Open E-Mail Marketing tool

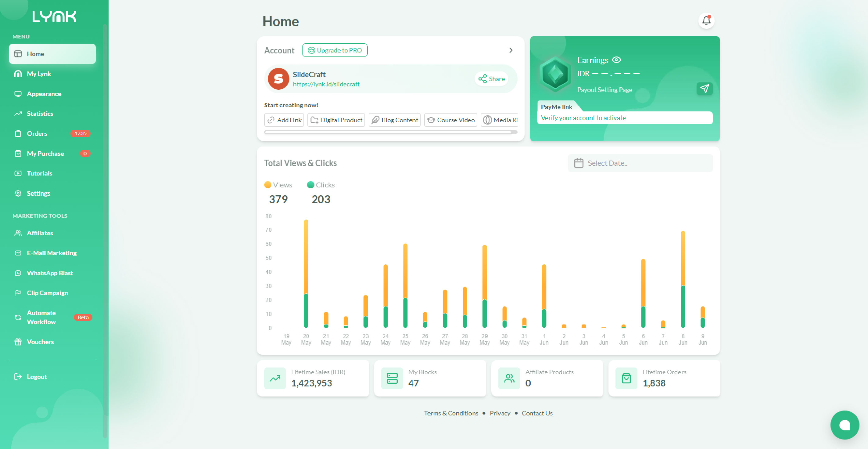pos(52,253)
